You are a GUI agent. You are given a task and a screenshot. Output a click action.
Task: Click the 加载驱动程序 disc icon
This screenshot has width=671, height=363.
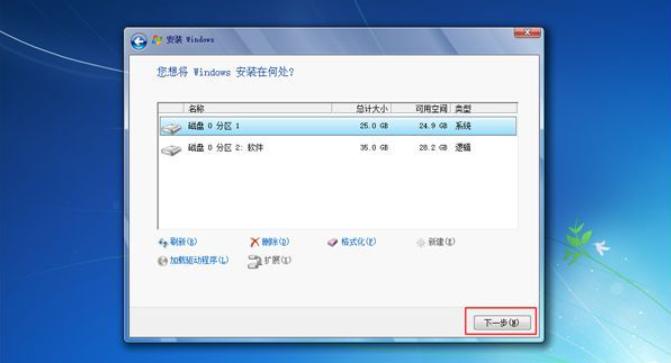(163, 261)
